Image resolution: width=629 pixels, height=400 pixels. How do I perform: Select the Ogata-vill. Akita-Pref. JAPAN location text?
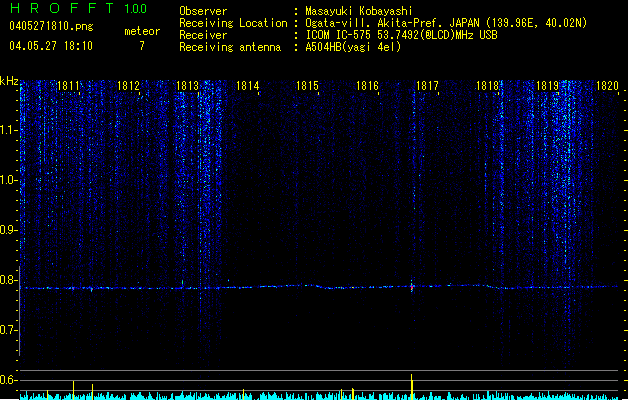point(446,23)
